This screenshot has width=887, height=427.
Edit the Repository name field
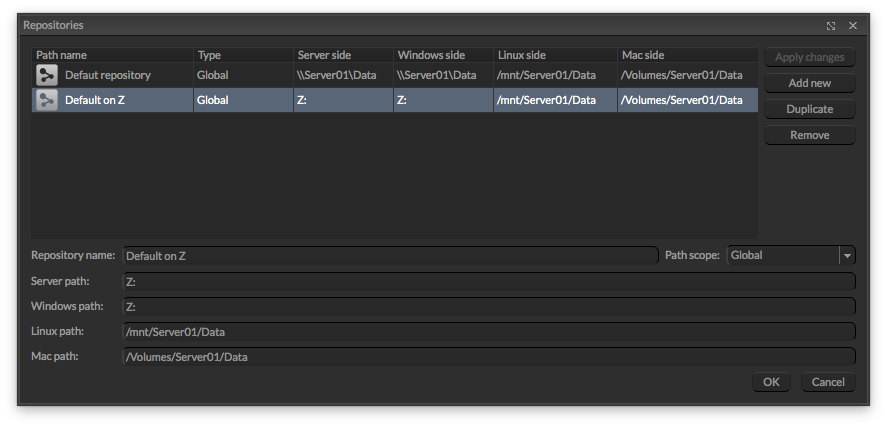pos(390,256)
